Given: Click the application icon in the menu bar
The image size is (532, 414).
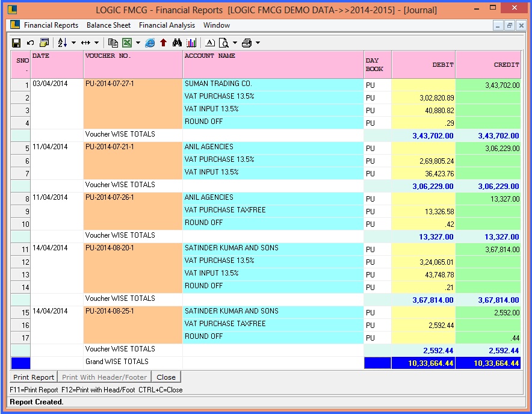Looking at the screenshot, I should [x=15, y=25].
